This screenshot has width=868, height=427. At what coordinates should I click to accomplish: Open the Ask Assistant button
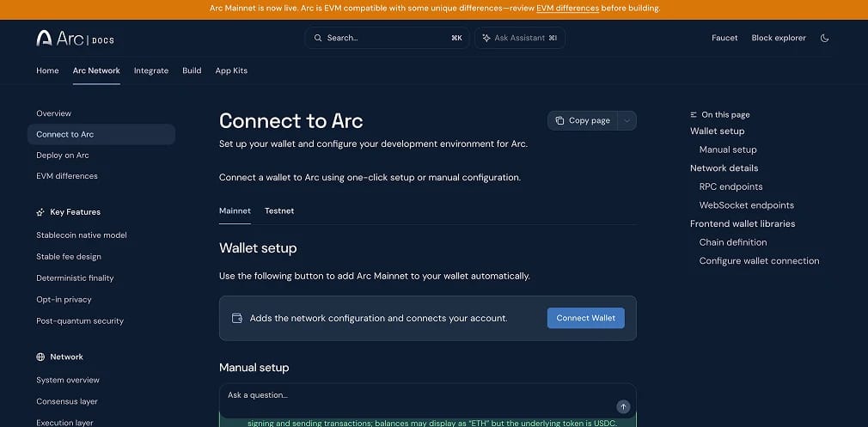pos(520,38)
